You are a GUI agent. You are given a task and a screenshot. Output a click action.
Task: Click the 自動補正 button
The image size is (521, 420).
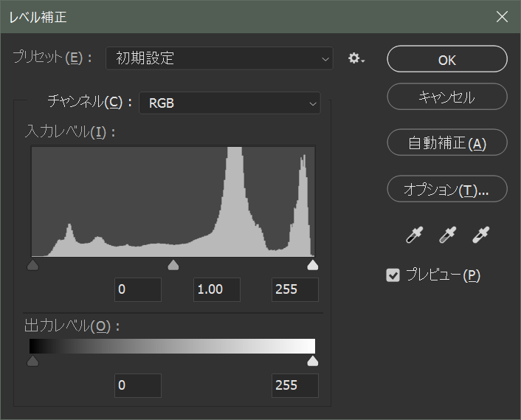(x=447, y=142)
